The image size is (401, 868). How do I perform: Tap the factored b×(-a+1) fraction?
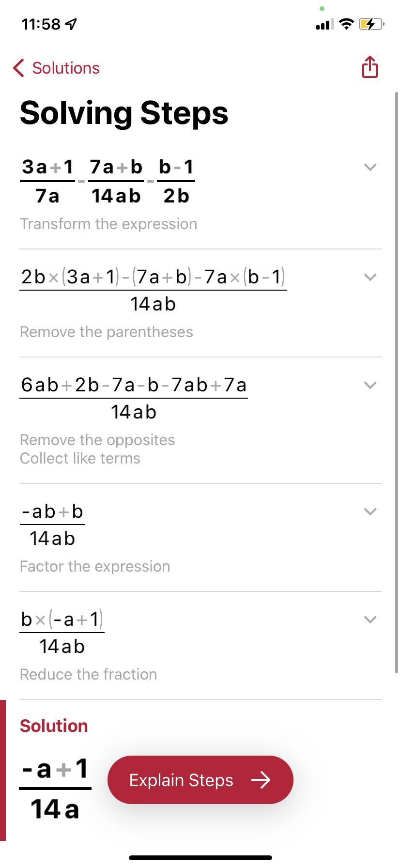click(62, 632)
